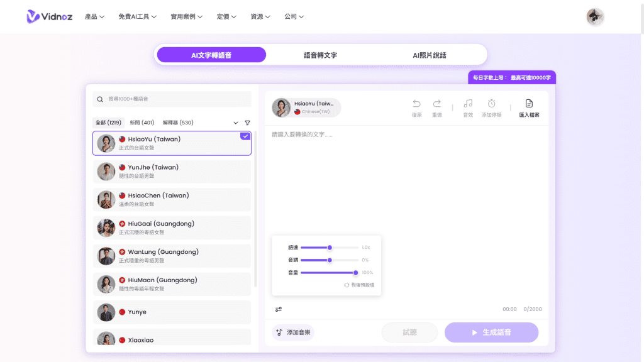The width and height of the screenshot is (644, 362).
Task: Click the add pause (添加停頓) clock icon
Action: 491,104
